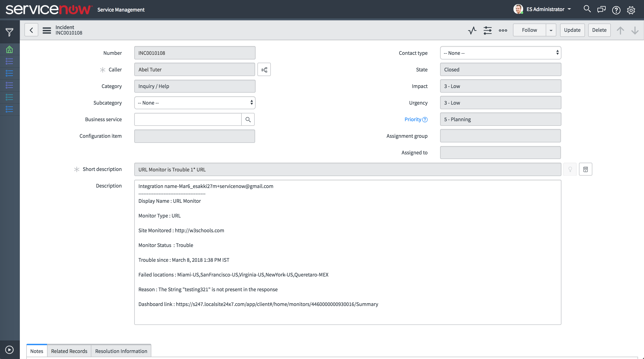
Task: Open the system settings gear icon
Action: pyautogui.click(x=631, y=10)
